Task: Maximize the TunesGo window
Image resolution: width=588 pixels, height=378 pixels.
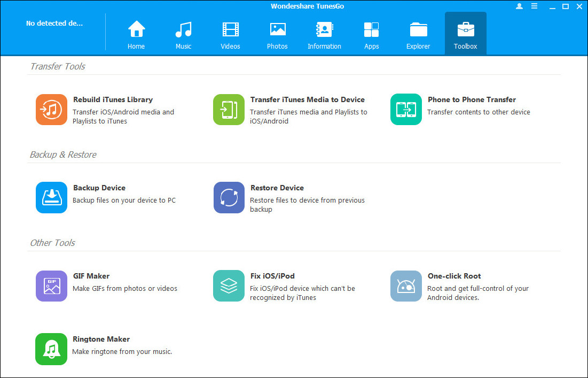Action: (x=566, y=6)
